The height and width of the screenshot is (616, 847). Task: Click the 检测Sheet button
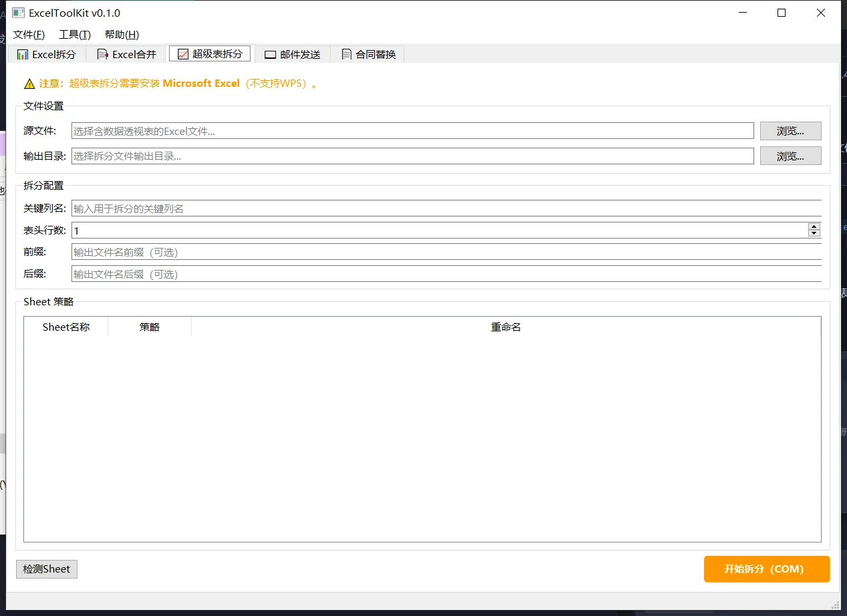click(47, 569)
